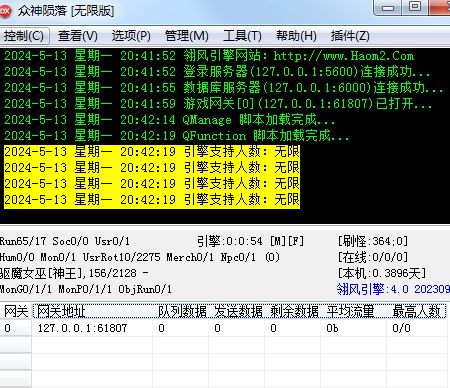Select the 剩余数据 column header
The height and width of the screenshot is (388, 450).
pos(293,312)
